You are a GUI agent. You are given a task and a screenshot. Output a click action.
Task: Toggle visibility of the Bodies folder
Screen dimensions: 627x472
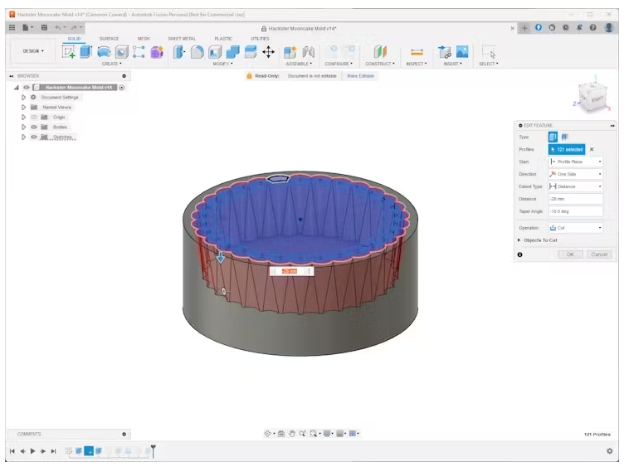32,127
